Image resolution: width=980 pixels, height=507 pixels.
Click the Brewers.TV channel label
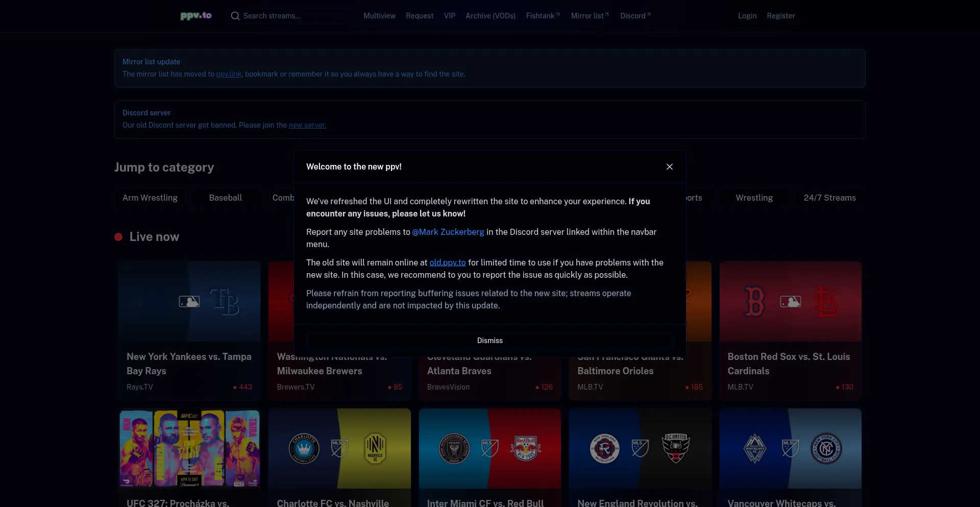click(296, 387)
